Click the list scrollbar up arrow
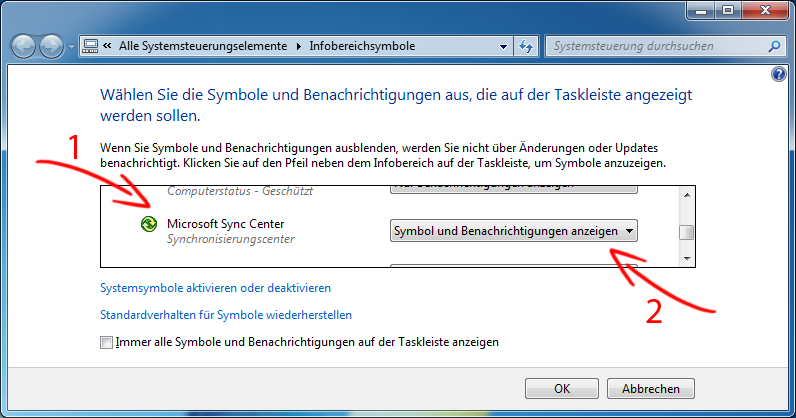This screenshot has width=796, height=418. (x=687, y=195)
